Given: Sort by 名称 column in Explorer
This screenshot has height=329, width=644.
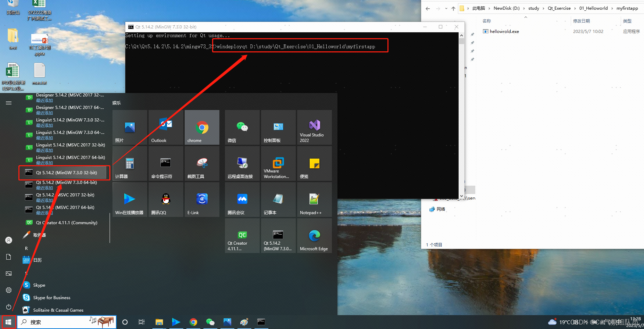Looking at the screenshot, I should tap(487, 21).
